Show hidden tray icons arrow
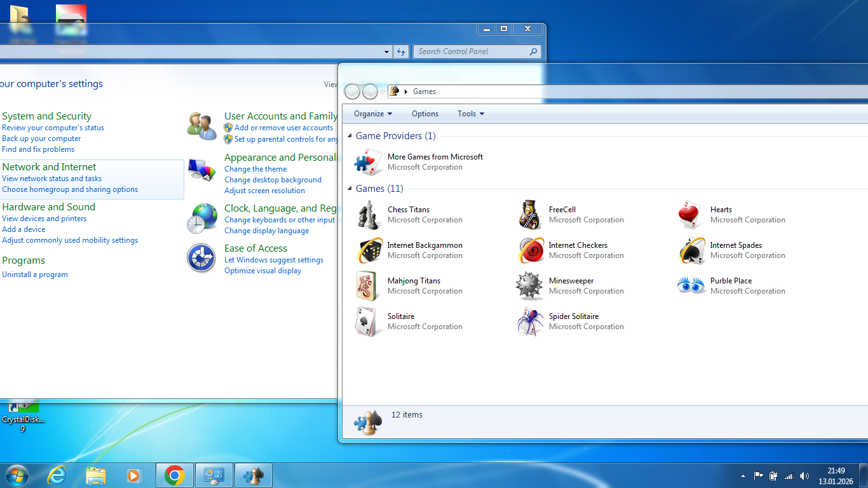 pyautogui.click(x=743, y=475)
